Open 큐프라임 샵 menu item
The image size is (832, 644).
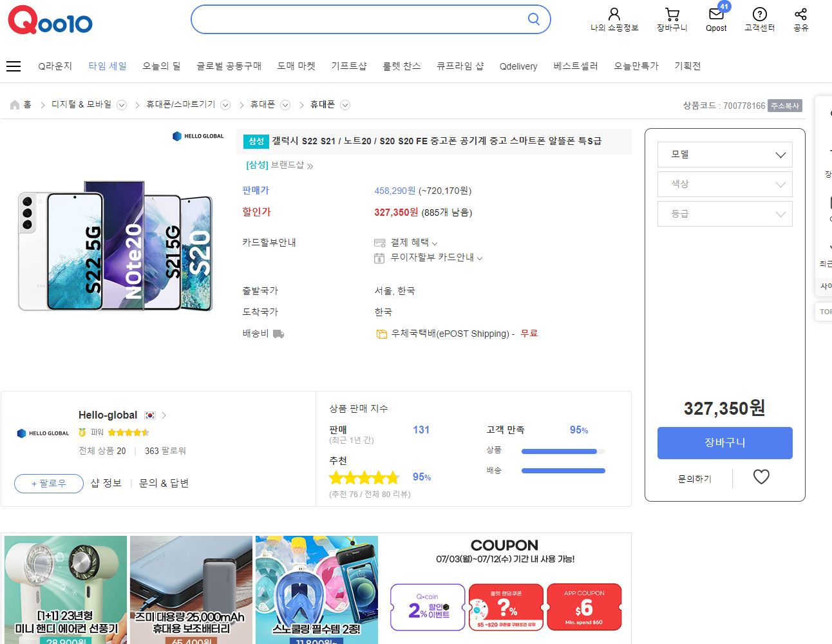pos(460,66)
